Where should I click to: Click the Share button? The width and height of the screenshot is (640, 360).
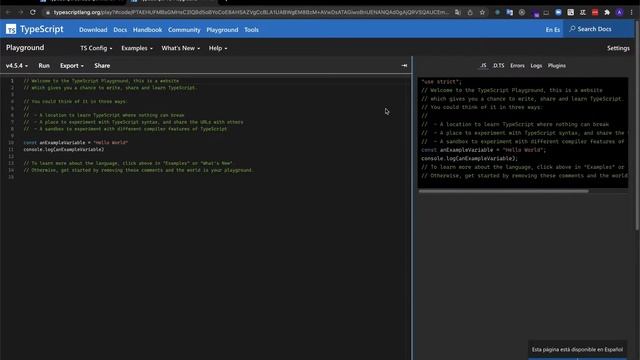(x=102, y=66)
